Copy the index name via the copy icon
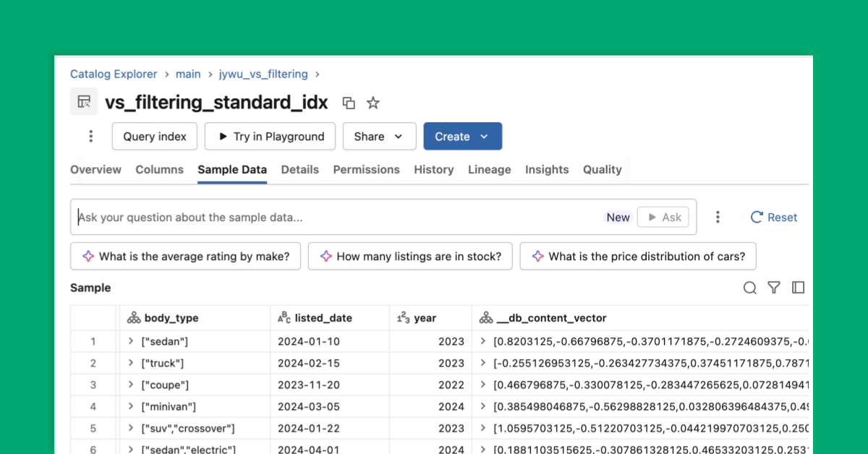This screenshot has width=868, height=454. pyautogui.click(x=348, y=103)
